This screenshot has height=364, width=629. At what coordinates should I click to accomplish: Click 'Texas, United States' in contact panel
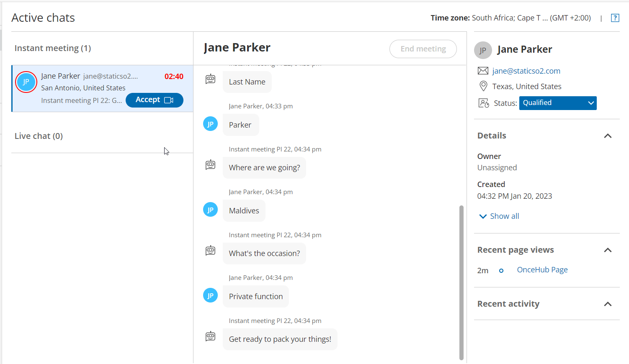click(527, 87)
